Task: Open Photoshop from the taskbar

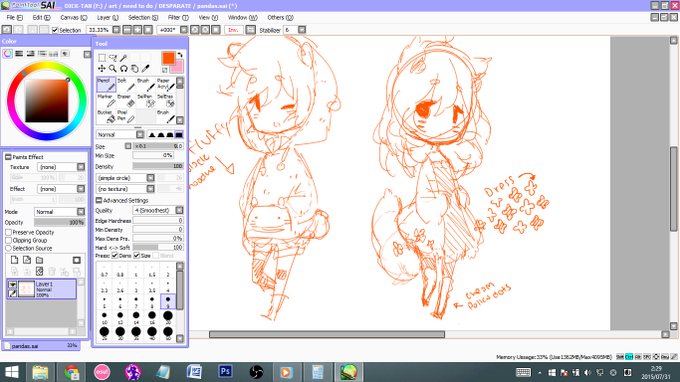Action: click(x=226, y=372)
